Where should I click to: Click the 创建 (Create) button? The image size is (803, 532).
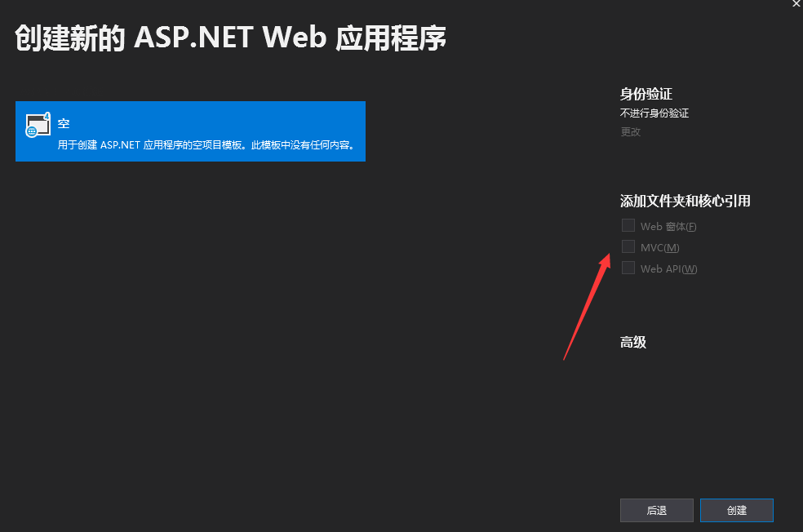(736, 510)
